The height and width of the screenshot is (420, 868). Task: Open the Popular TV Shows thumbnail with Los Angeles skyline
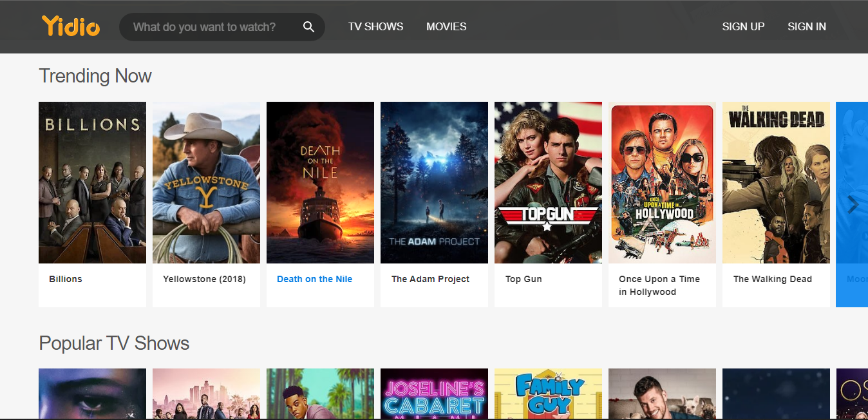coord(206,394)
